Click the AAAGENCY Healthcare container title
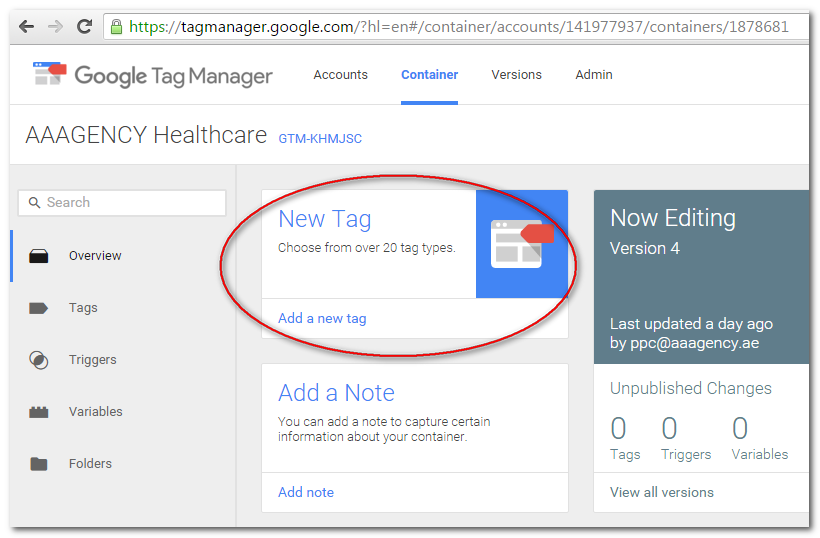The image size is (820, 538). click(146, 135)
